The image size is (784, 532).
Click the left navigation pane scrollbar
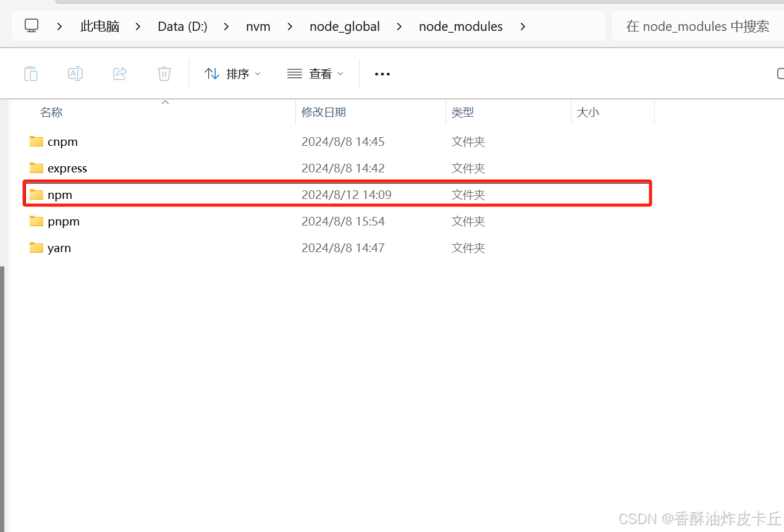click(x=2, y=399)
